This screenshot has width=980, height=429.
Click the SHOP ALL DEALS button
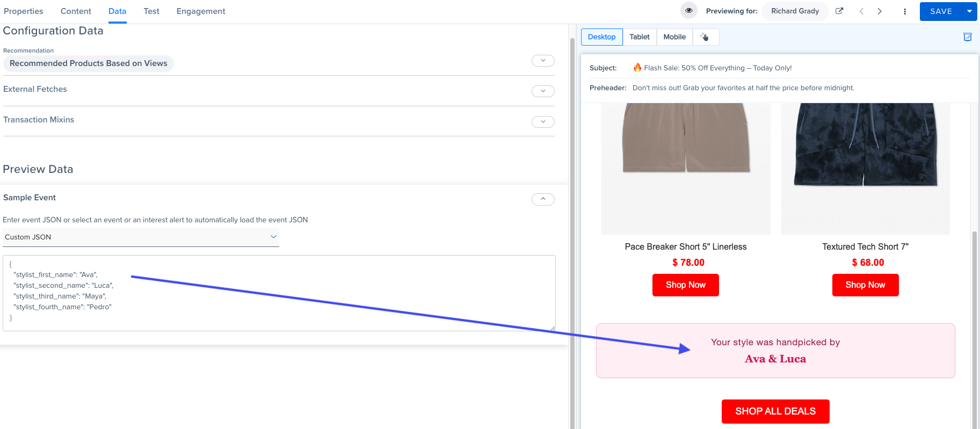(x=775, y=411)
